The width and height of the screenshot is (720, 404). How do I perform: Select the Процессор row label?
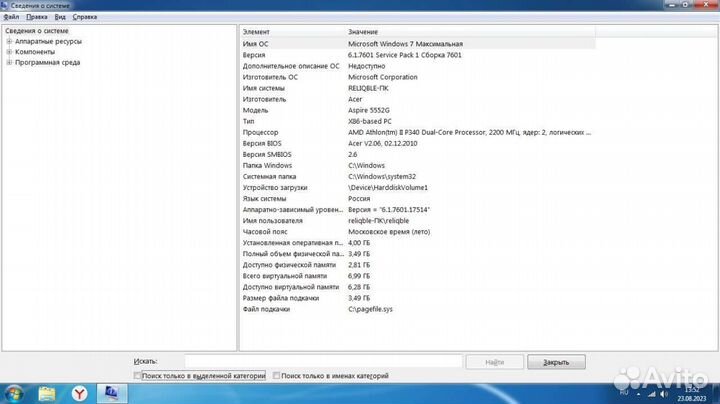[x=260, y=132]
